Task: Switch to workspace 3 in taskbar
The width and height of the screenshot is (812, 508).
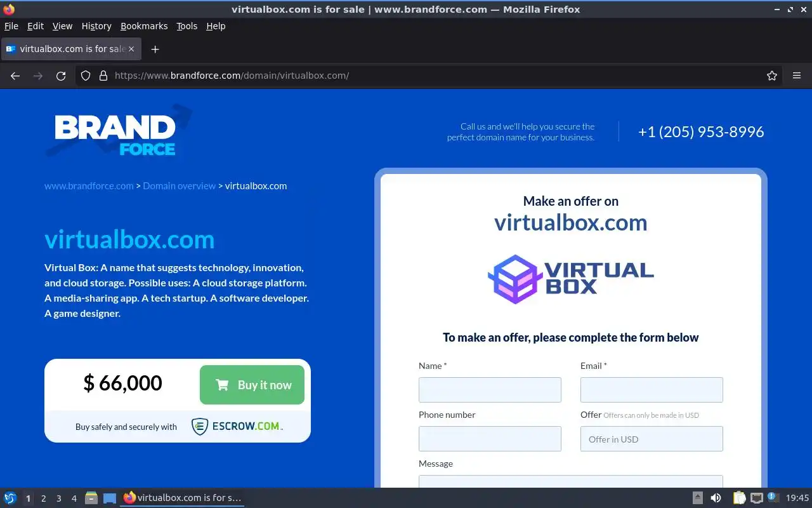Action: click(58, 498)
